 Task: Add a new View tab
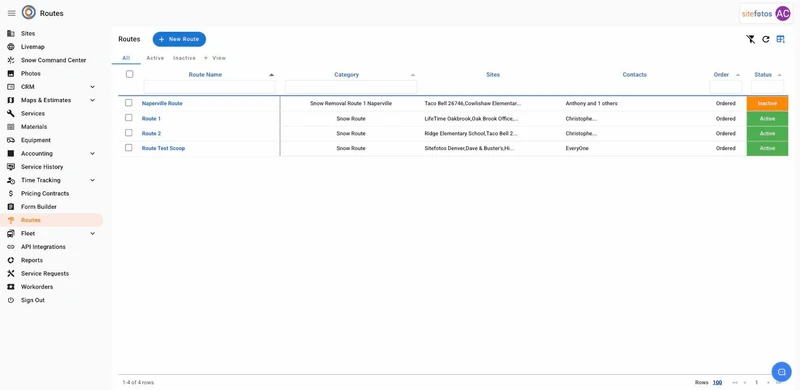[215, 58]
